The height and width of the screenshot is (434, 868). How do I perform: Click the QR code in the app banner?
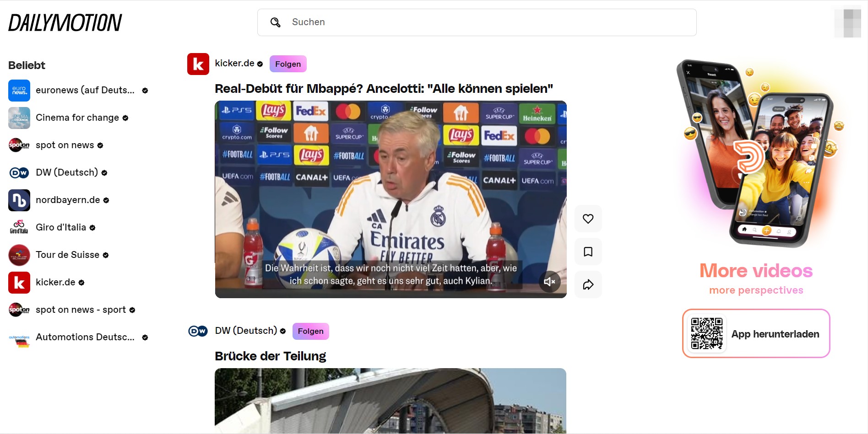[707, 333]
